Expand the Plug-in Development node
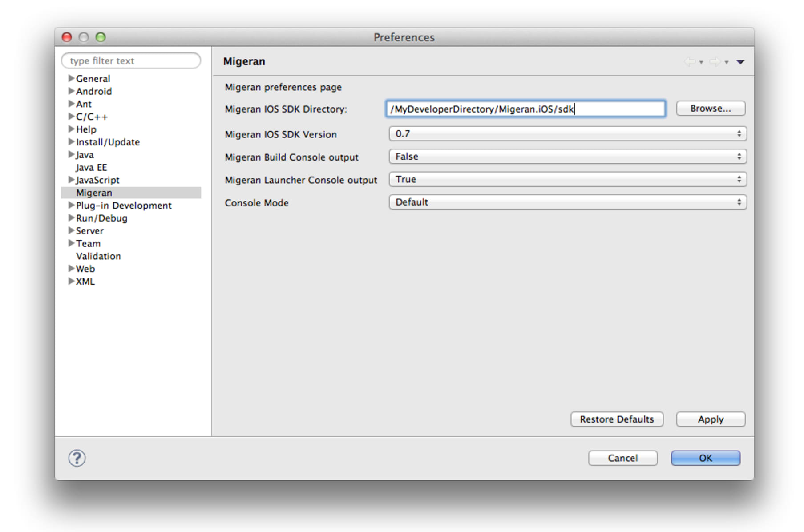The image size is (804, 532). pyautogui.click(x=71, y=205)
